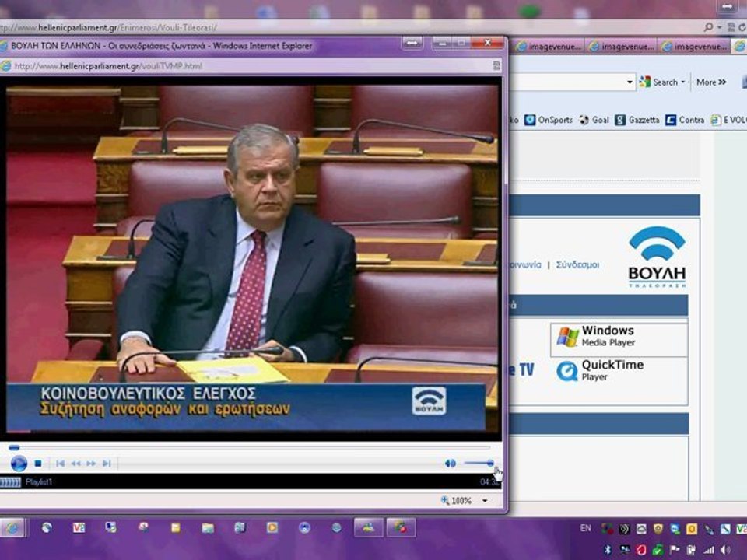
Task: Click the Playlist1 label in the player status
Action: coord(39,482)
